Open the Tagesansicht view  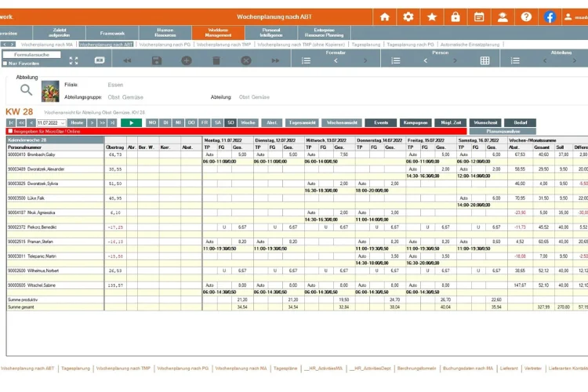pos(302,122)
